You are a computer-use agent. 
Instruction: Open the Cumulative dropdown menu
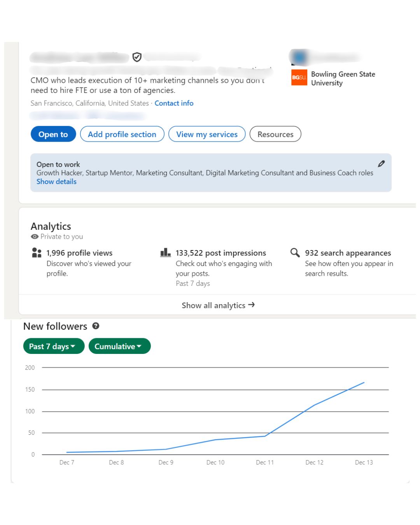pyautogui.click(x=119, y=346)
